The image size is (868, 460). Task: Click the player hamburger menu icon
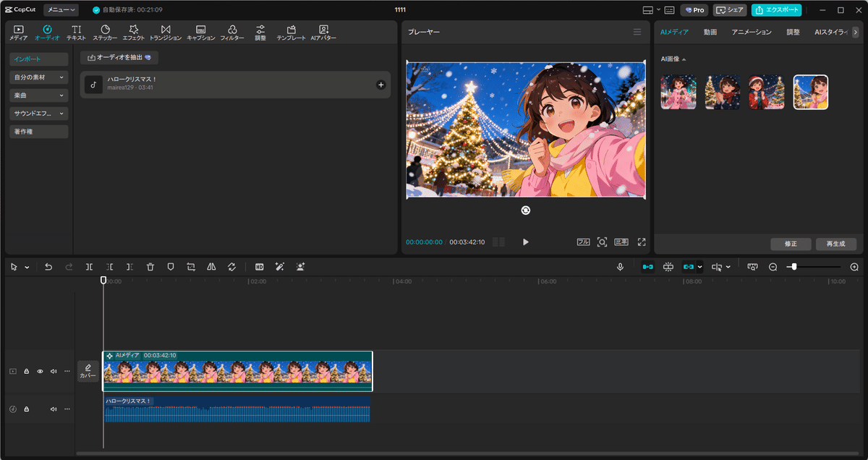point(637,32)
